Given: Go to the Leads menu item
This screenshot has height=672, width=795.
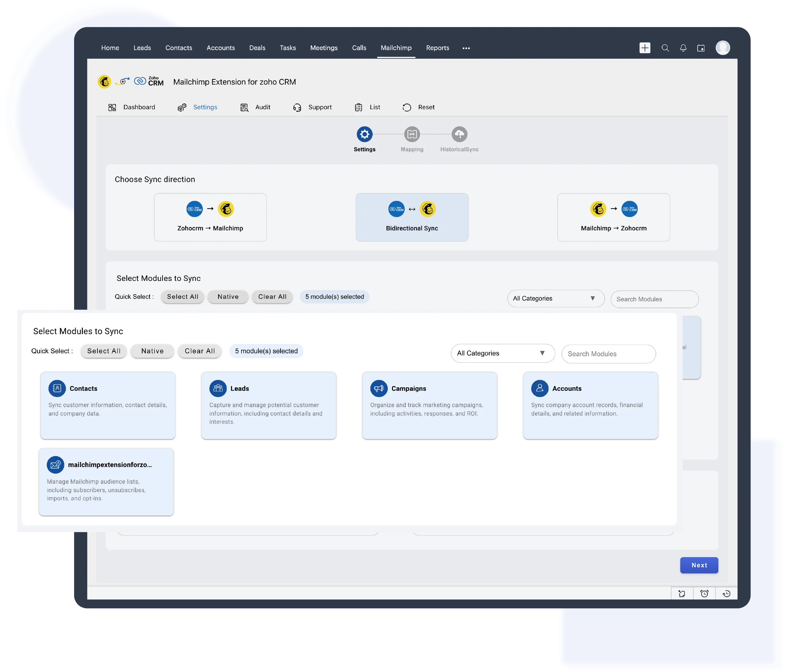Looking at the screenshot, I should (142, 48).
